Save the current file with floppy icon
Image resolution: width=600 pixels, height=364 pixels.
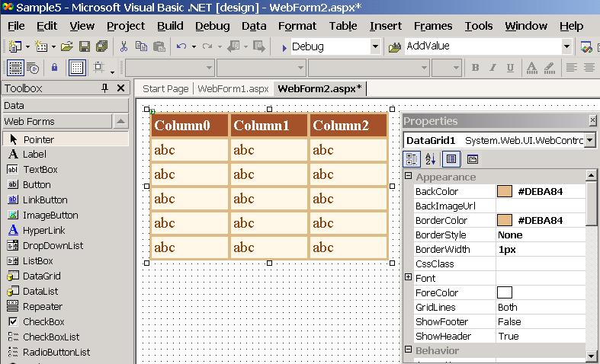point(85,46)
